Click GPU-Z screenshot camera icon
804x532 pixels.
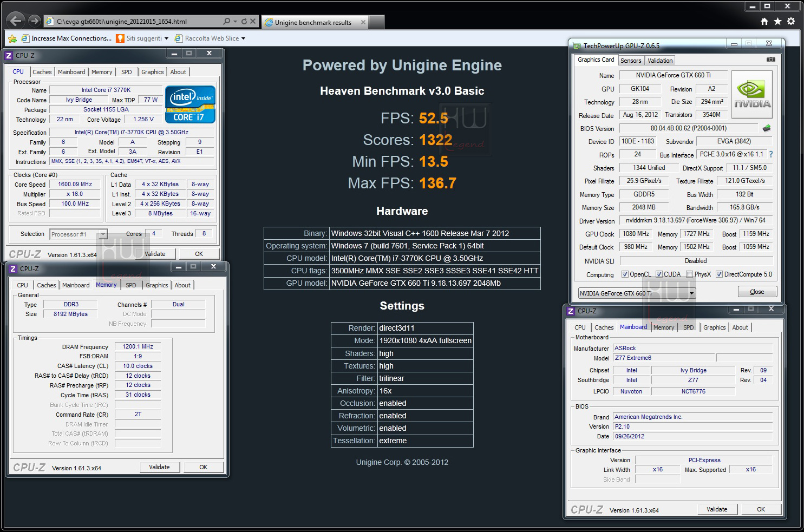click(771, 60)
